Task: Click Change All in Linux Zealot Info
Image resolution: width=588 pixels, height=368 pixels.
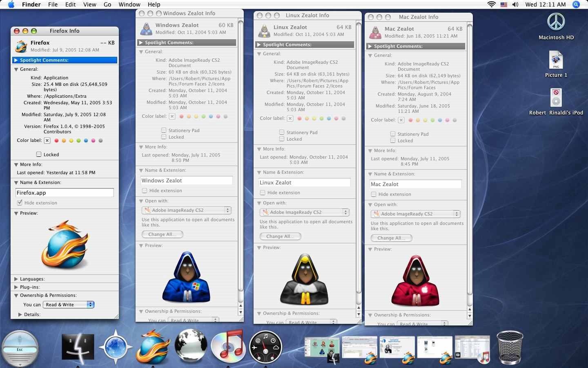Action: tap(280, 236)
